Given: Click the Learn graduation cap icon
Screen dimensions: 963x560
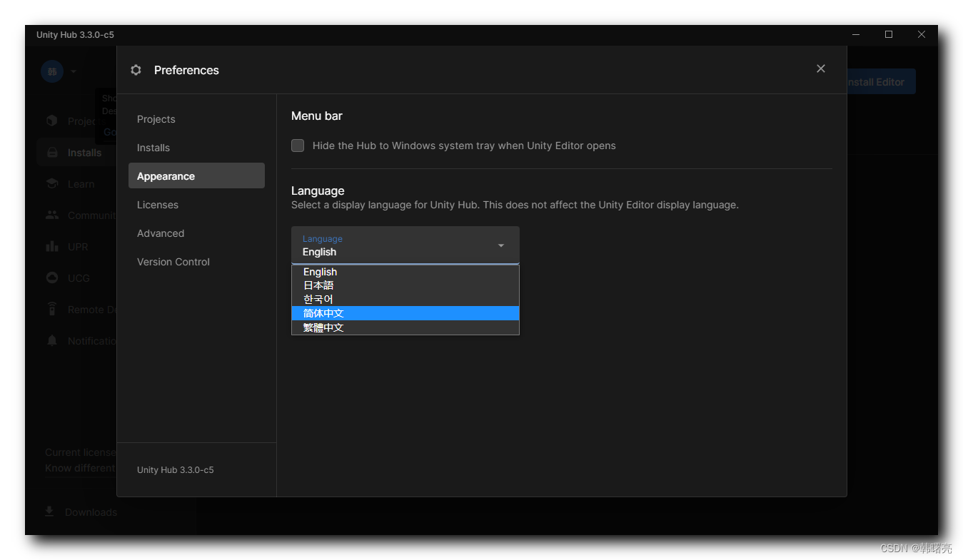Looking at the screenshot, I should click(x=52, y=184).
